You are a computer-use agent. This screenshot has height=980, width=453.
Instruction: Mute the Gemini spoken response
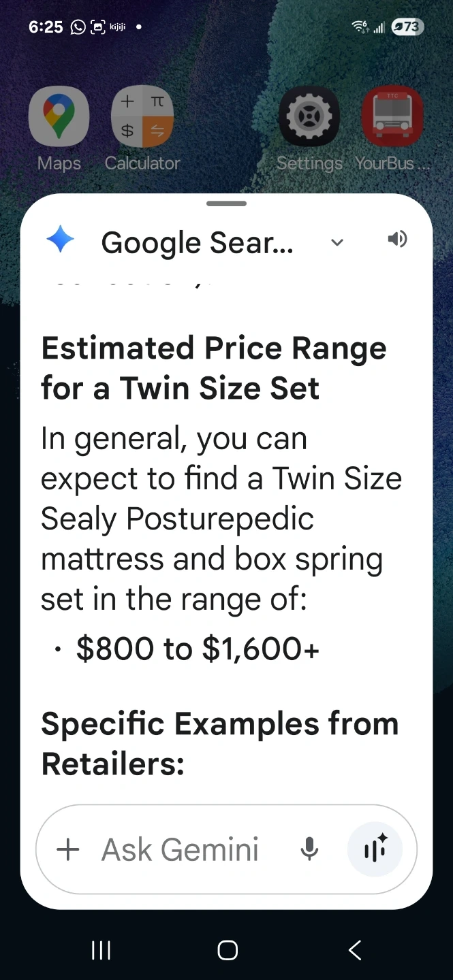click(x=397, y=239)
